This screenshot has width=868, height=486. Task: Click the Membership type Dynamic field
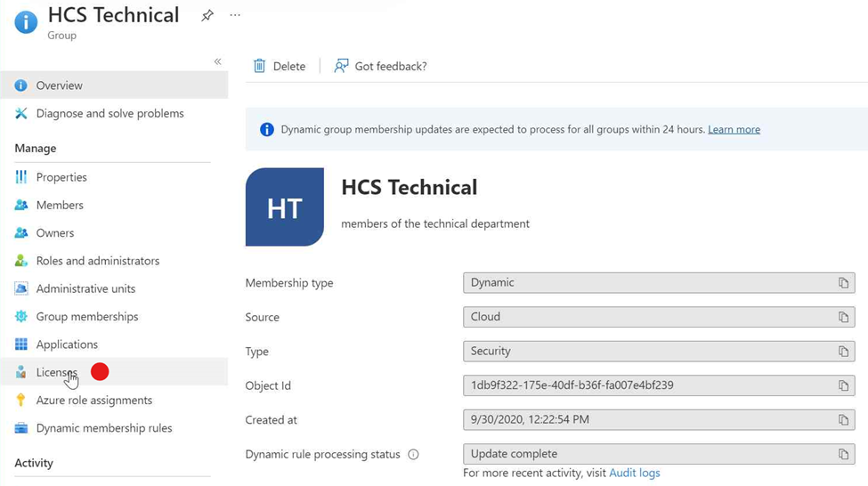[659, 283]
